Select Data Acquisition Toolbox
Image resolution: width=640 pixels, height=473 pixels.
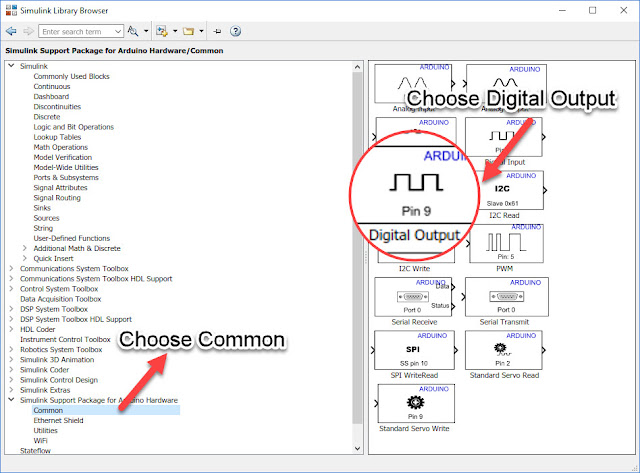(x=60, y=299)
